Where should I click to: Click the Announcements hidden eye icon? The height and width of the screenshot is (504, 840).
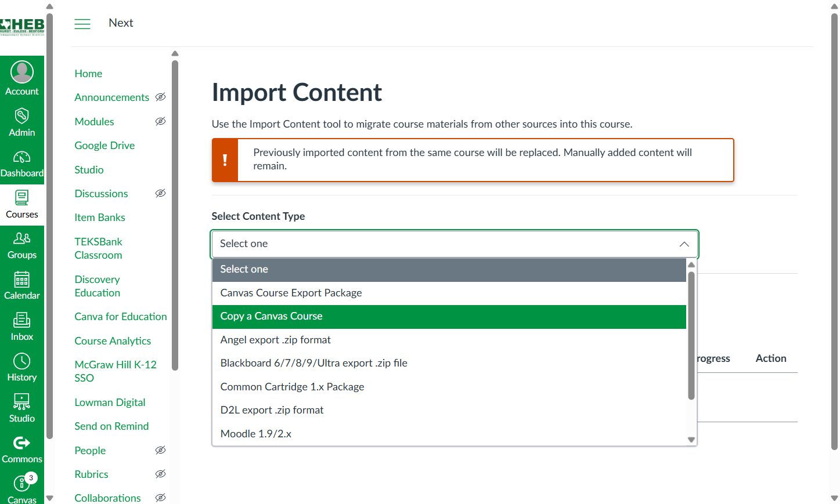161,97
